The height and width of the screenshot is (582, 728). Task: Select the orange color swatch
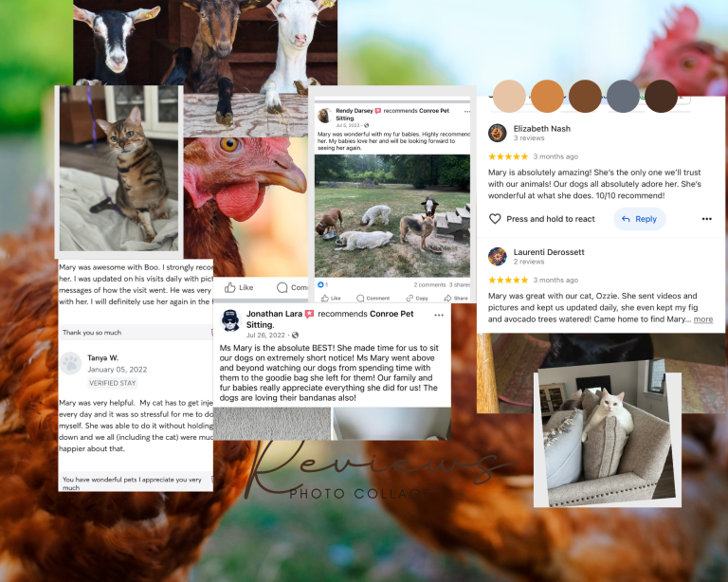[547, 96]
